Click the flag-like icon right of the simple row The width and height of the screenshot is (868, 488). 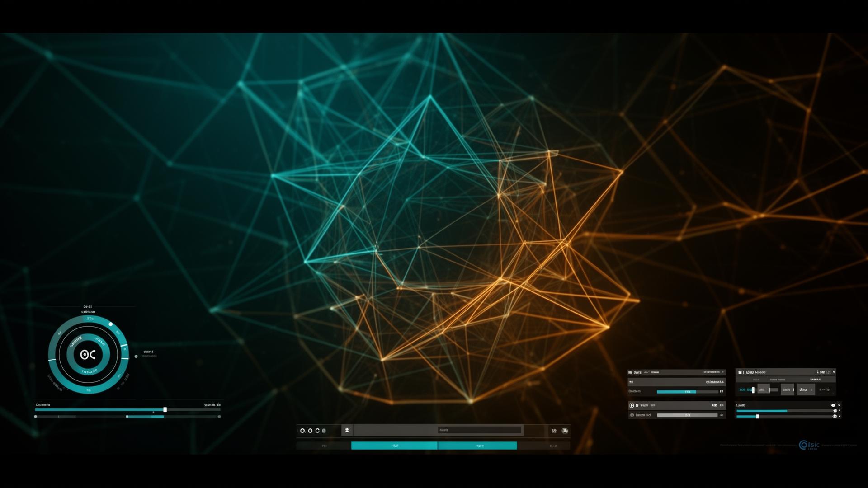(714, 405)
